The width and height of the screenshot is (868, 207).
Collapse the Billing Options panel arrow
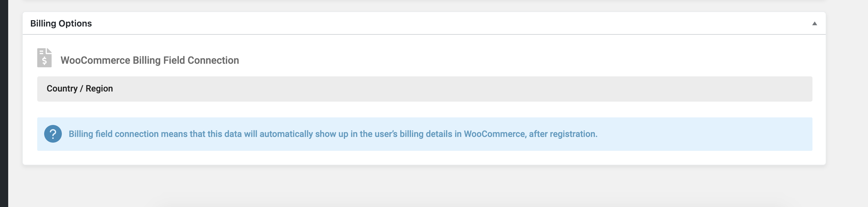click(814, 24)
